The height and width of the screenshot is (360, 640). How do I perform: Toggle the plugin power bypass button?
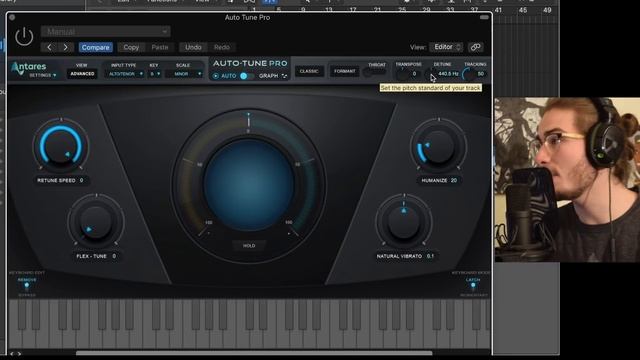coord(24,36)
